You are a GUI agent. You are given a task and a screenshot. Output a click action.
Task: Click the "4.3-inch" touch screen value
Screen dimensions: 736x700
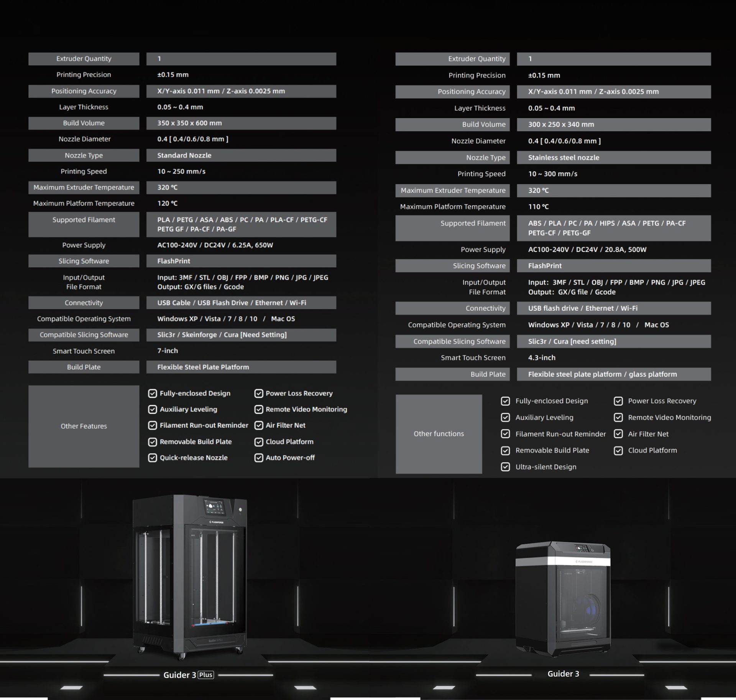pos(542,357)
